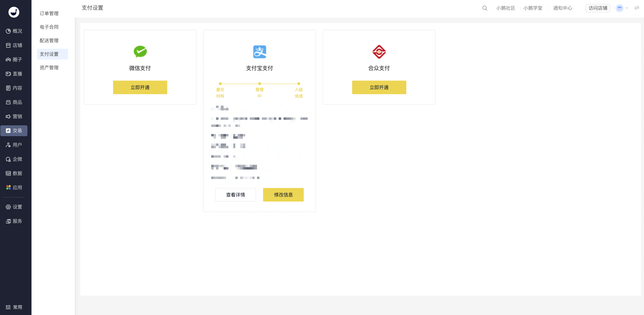The image size is (644, 315).
Task: Open 通知中心 notification center
Action: tap(562, 8)
